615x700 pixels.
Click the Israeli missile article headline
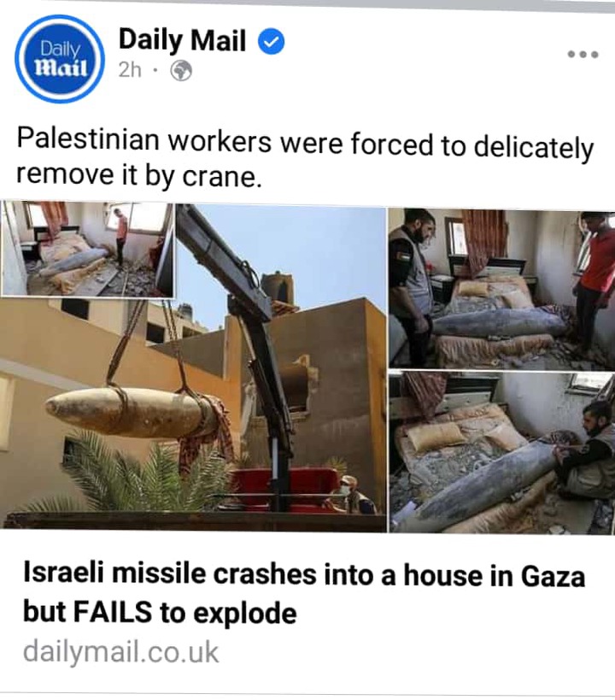pyautogui.click(x=303, y=593)
